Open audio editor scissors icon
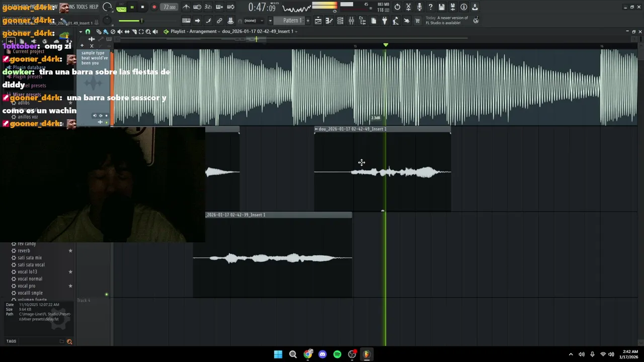Viewport: 644px width, 362px height. [408, 7]
